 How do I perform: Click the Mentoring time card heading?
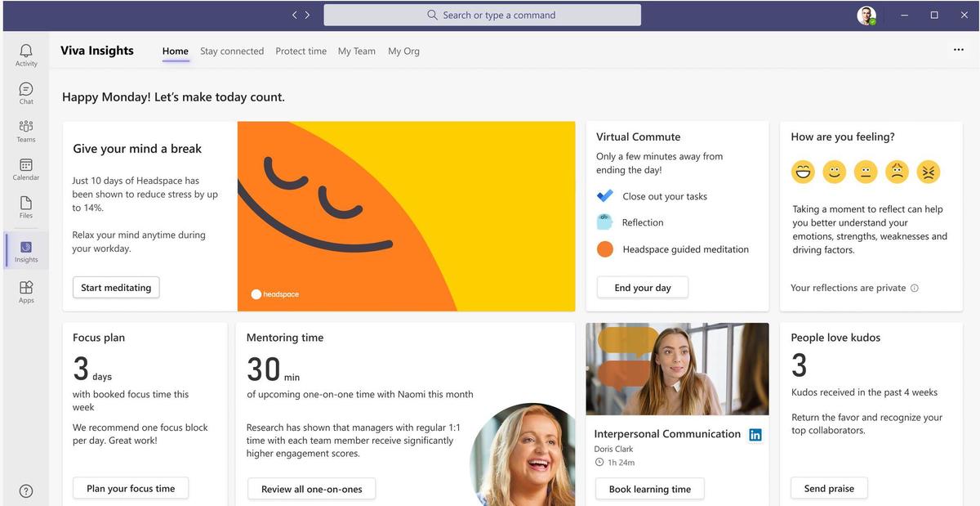(285, 338)
